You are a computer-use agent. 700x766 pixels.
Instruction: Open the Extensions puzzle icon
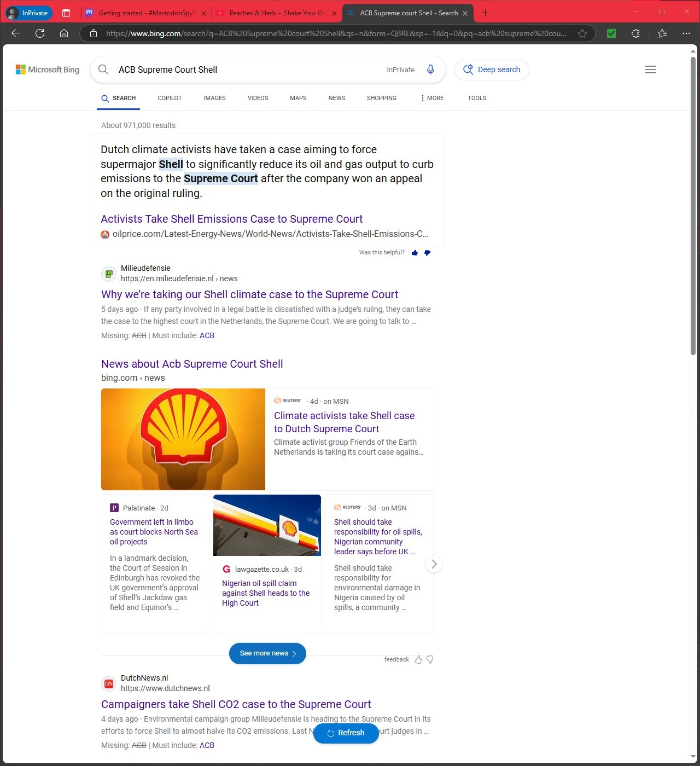point(635,33)
